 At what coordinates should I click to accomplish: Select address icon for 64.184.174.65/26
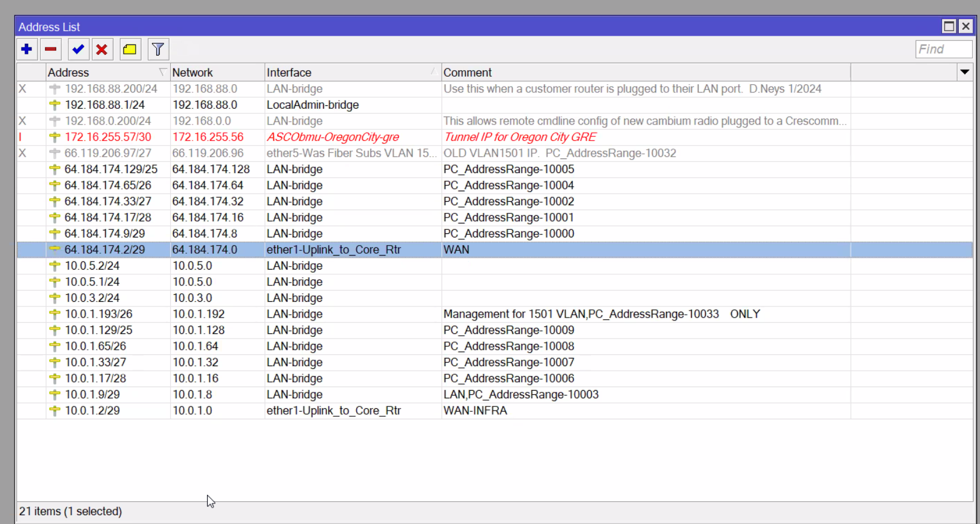coord(55,185)
